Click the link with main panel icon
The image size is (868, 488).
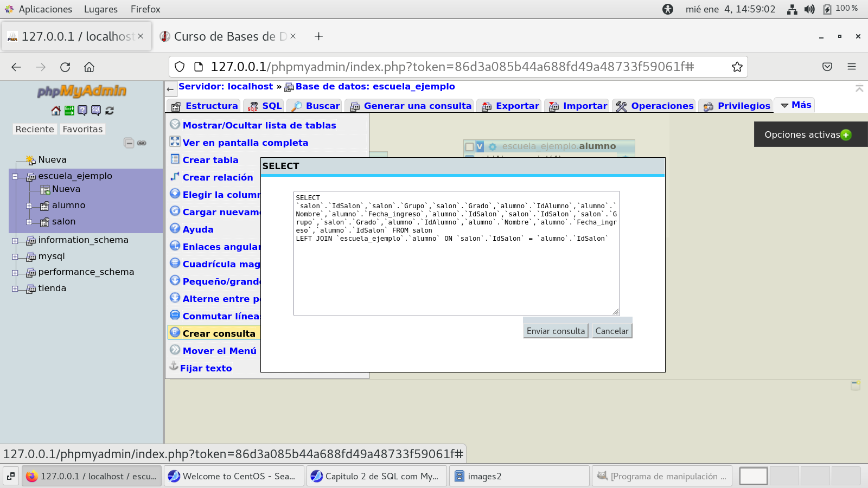coord(142,143)
